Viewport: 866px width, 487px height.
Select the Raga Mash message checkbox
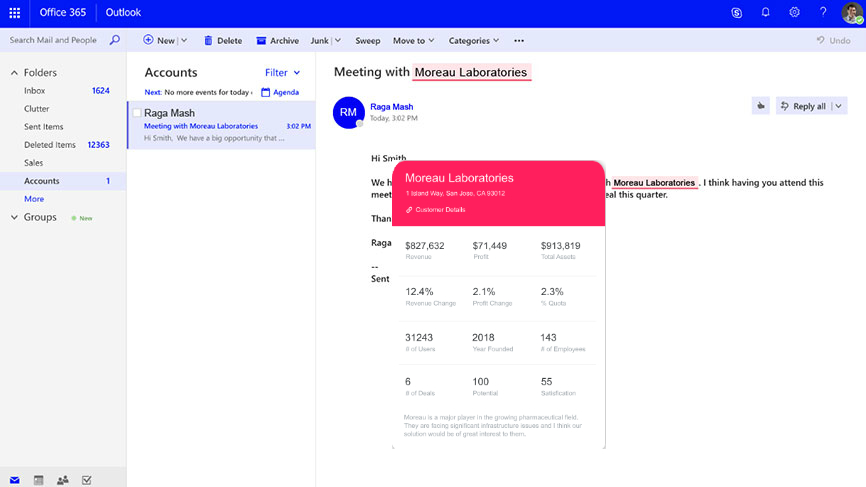137,113
